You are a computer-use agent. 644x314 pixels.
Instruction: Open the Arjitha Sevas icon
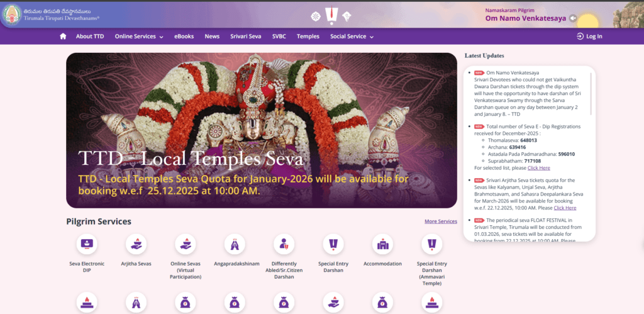136,244
